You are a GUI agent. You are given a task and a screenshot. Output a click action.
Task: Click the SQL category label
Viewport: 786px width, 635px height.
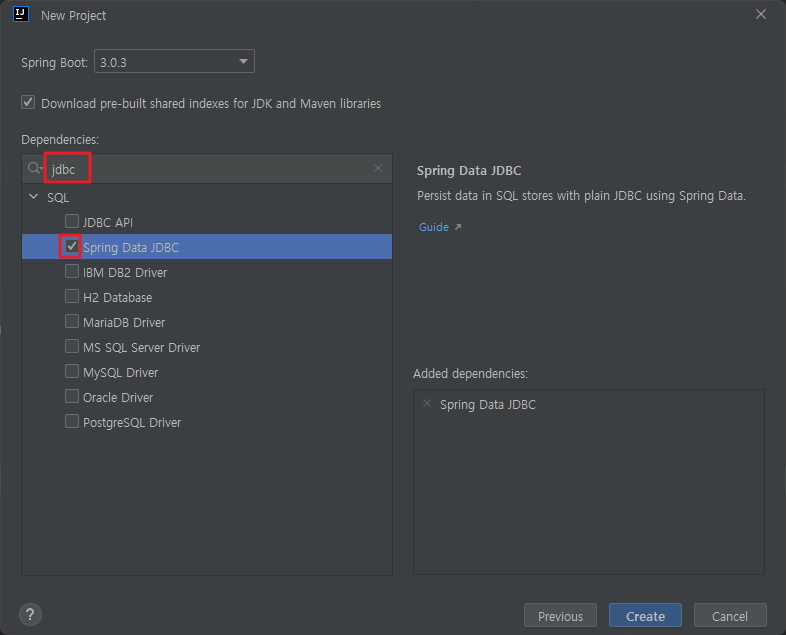58,197
